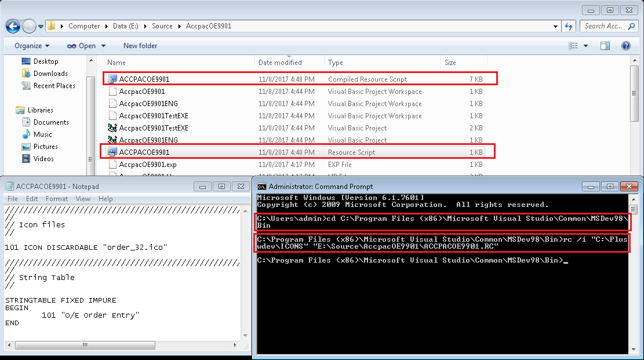Maximize the Notepad window

point(222,187)
